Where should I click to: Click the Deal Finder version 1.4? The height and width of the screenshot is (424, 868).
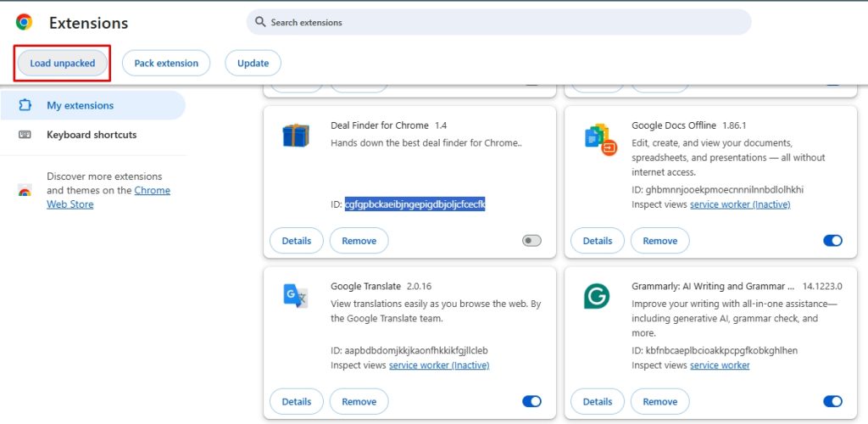point(441,126)
